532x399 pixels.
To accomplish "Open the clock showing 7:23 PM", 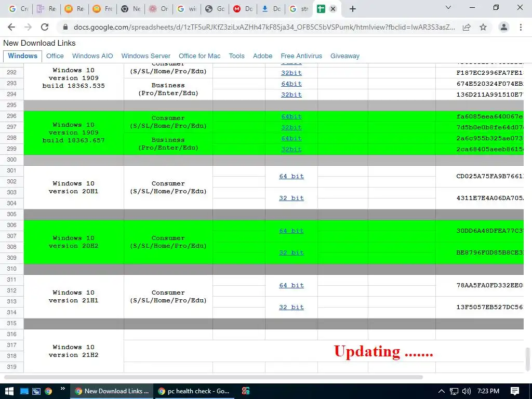I will pyautogui.click(x=488, y=391).
